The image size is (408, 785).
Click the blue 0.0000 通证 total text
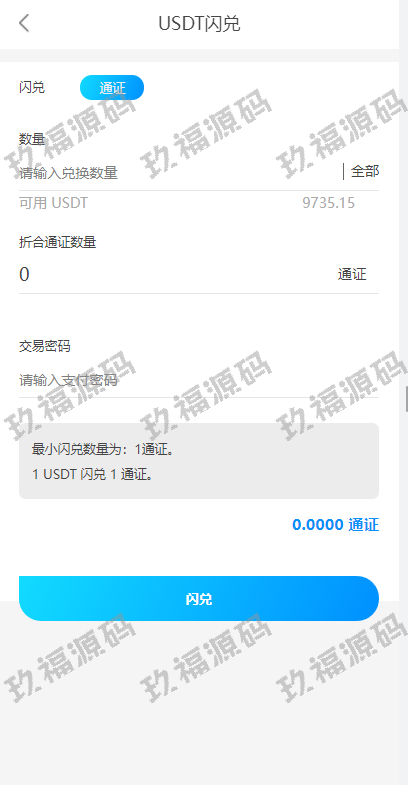[x=335, y=525]
